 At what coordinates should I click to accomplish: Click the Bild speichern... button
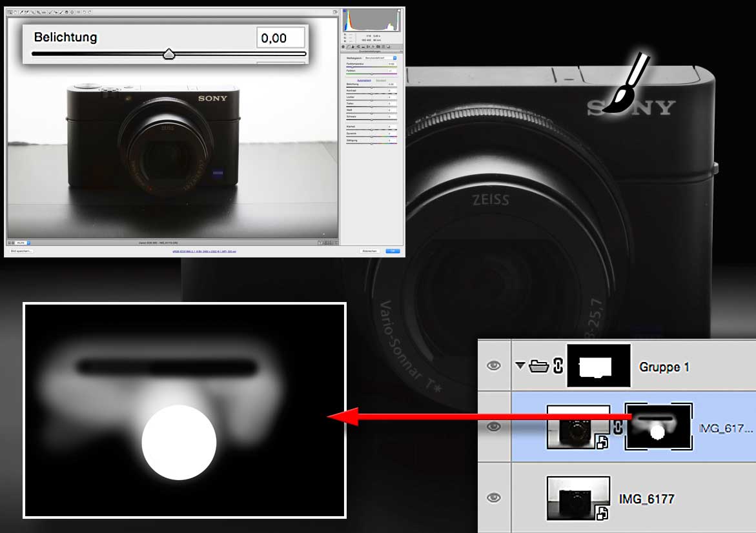[21, 251]
